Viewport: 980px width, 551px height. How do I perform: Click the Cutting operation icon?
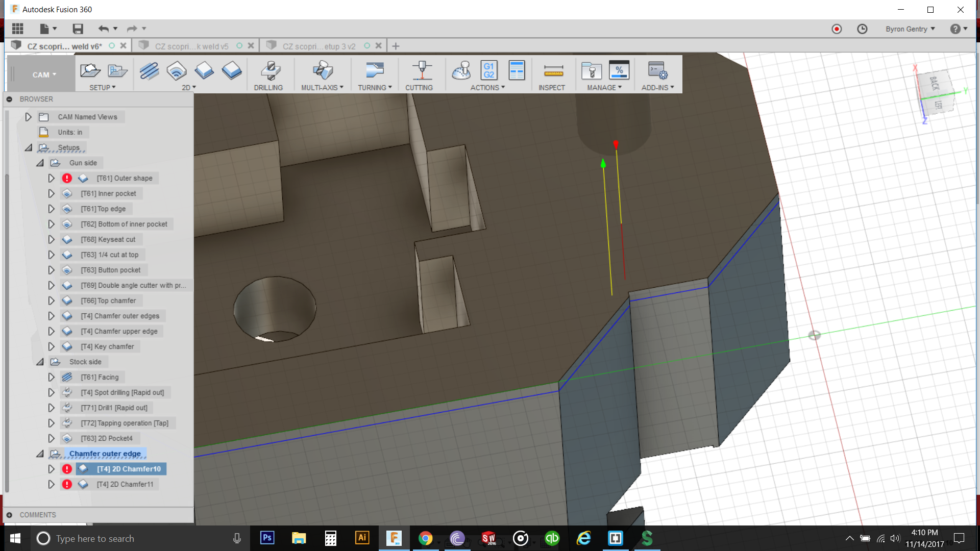tap(420, 71)
